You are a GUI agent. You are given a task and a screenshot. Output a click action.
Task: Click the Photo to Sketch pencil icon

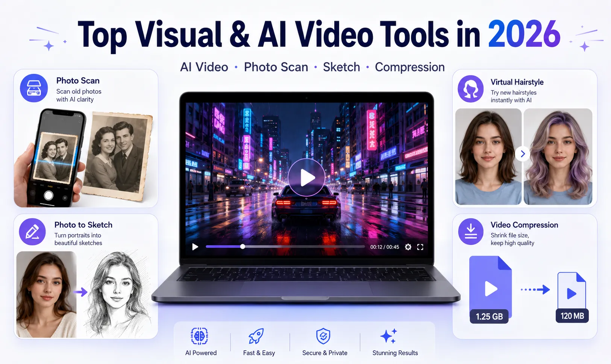click(32, 232)
